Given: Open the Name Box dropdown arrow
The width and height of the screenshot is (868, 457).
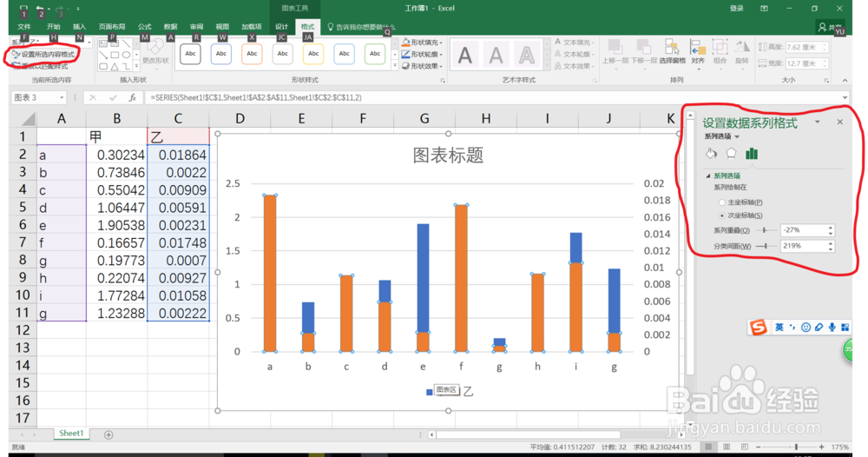Looking at the screenshot, I should [62, 97].
